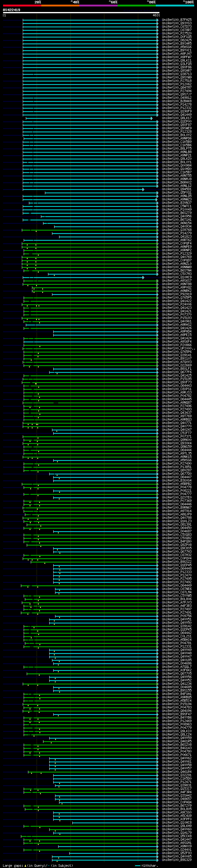Select label UniRef100_Q84TM7
The width and height of the screenshot is (197, 868).
pos(176,88)
